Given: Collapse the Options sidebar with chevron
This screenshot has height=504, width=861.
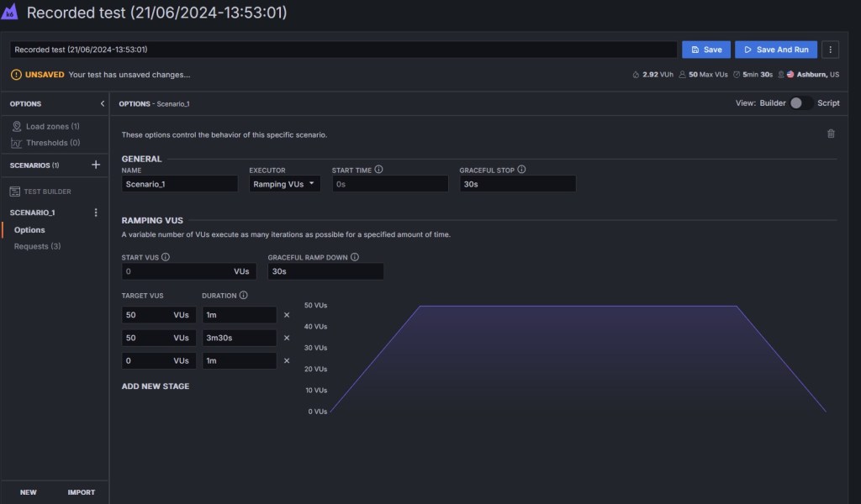Looking at the screenshot, I should tap(102, 103).
